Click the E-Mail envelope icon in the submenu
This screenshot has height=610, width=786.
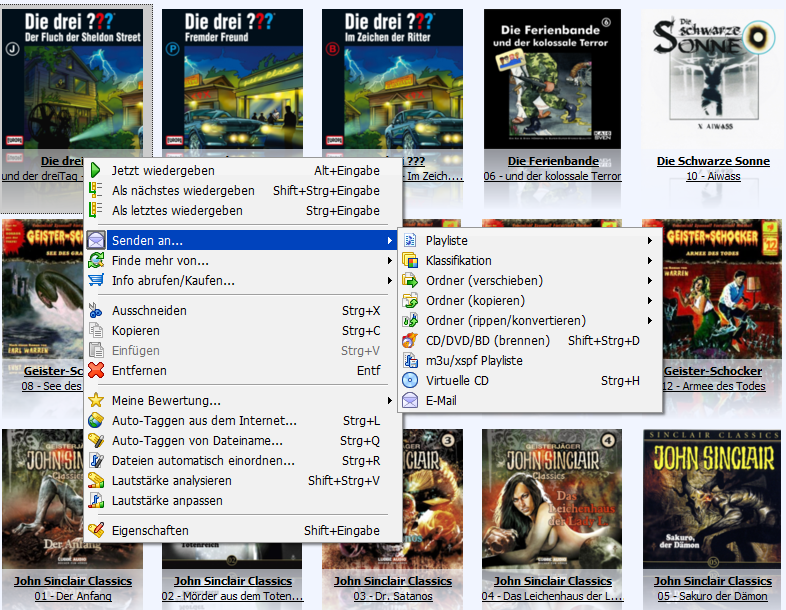[410, 400]
